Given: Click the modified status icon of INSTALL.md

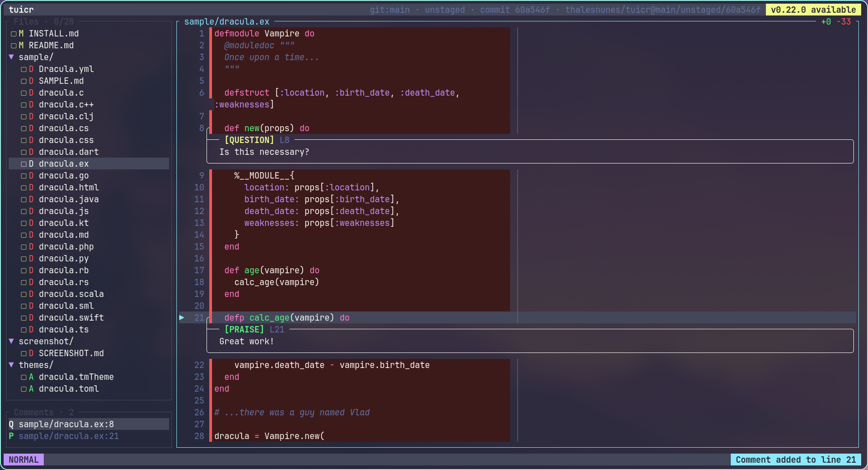Looking at the screenshot, I should point(21,34).
